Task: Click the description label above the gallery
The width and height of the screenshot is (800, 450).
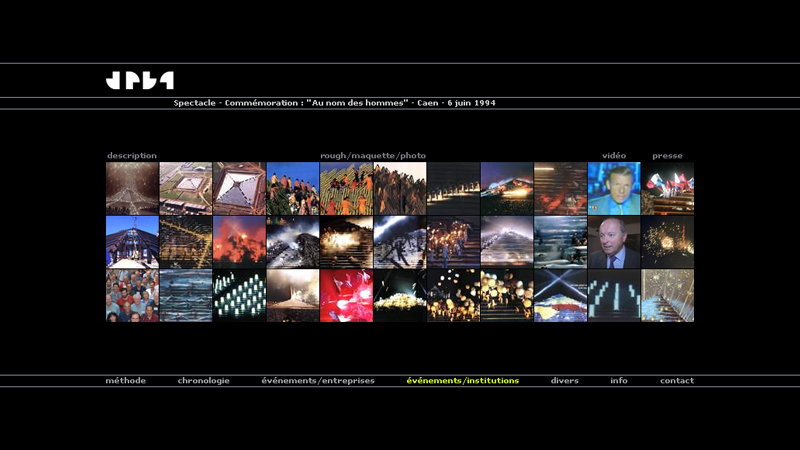Action: 132,156
